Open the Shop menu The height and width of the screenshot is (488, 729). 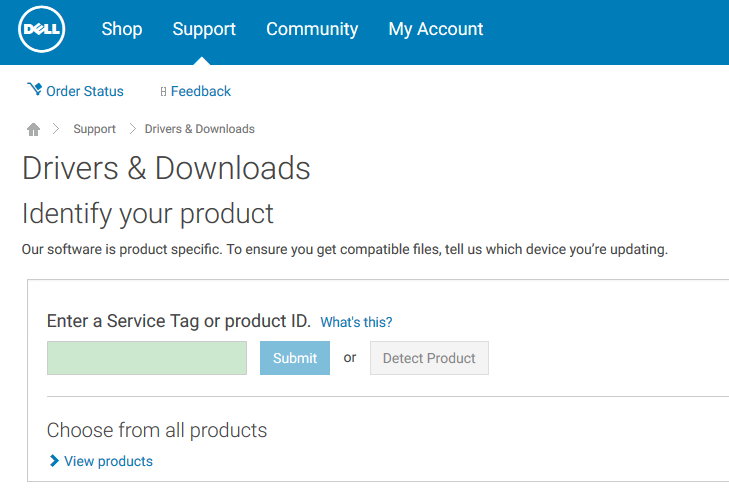(x=122, y=29)
